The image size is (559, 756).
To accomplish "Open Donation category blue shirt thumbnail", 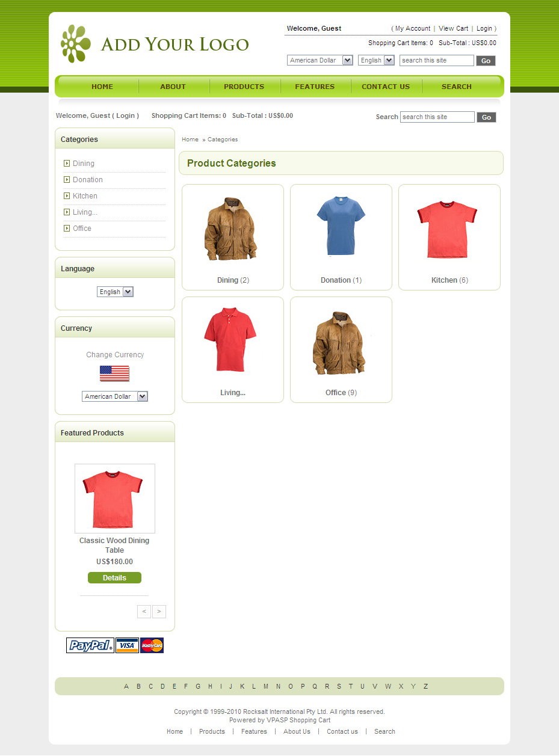I will tap(340, 226).
